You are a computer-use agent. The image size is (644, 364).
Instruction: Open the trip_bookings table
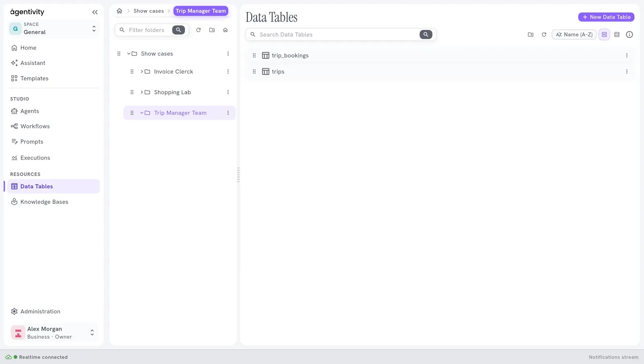coord(290,56)
